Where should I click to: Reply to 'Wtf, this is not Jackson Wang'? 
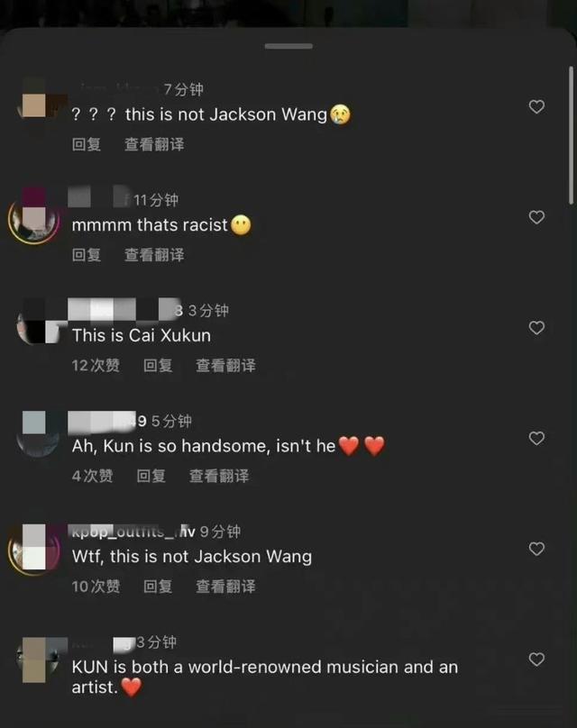click(x=158, y=587)
